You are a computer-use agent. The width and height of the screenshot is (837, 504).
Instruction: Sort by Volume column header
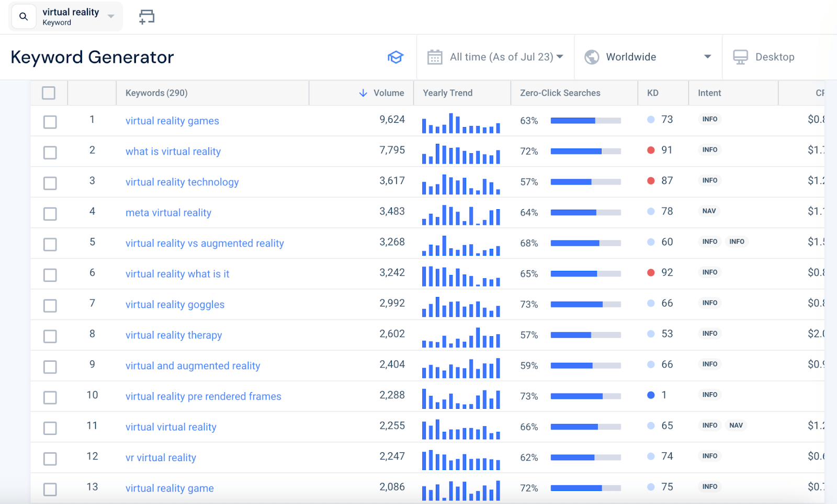coord(389,93)
